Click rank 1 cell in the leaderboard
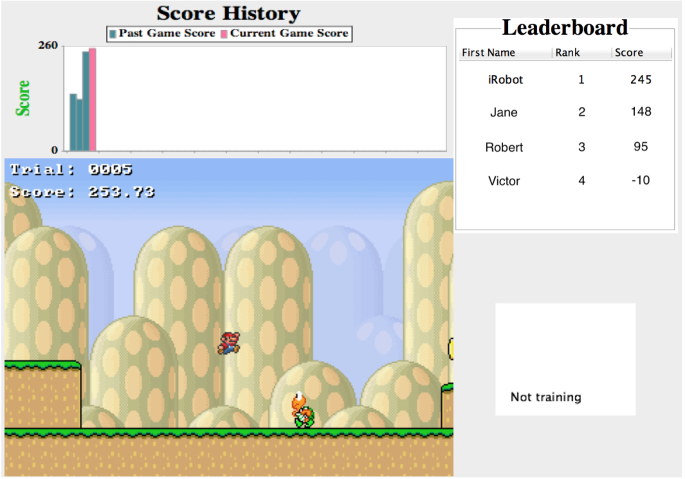The image size is (685, 479). pyautogui.click(x=581, y=80)
